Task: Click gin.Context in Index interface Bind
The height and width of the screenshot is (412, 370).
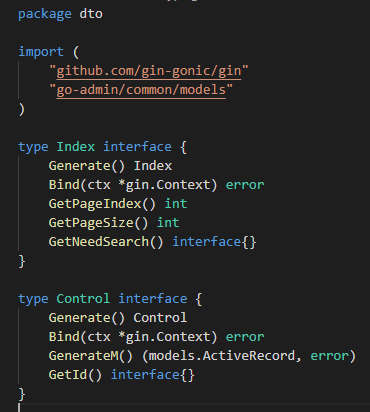Action: tap(168, 185)
